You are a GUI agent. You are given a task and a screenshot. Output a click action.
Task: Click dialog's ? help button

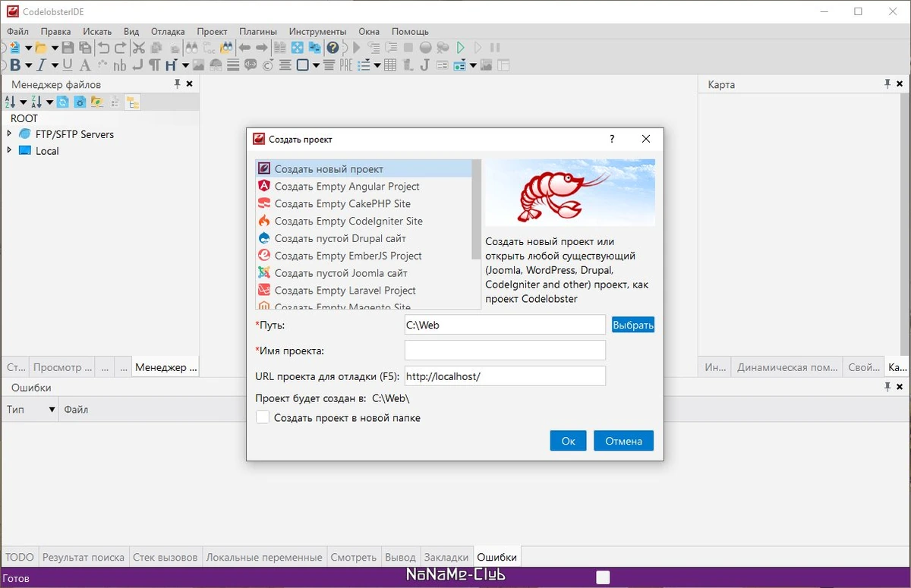tap(612, 139)
